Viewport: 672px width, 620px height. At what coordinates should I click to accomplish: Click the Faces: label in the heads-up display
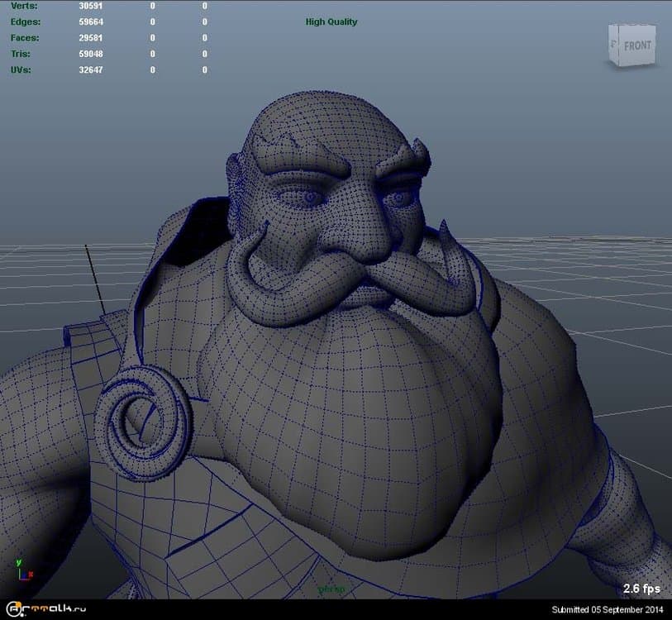coord(25,38)
